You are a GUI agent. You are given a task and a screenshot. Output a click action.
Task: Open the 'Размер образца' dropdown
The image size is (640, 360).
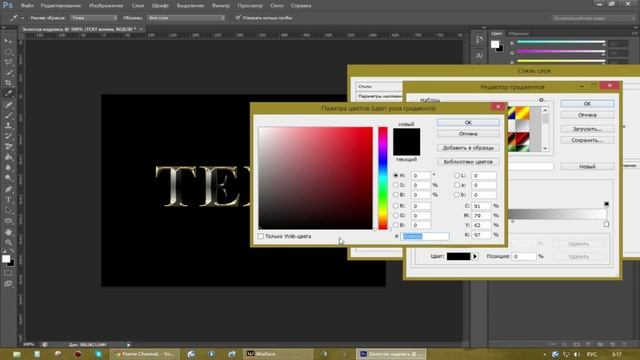pyautogui.click(x=93, y=18)
